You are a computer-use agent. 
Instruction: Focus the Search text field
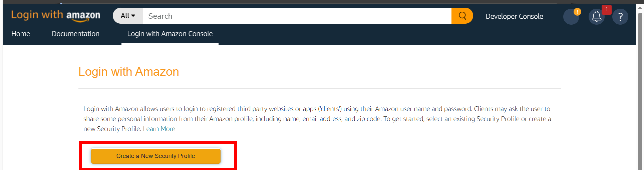(x=297, y=16)
